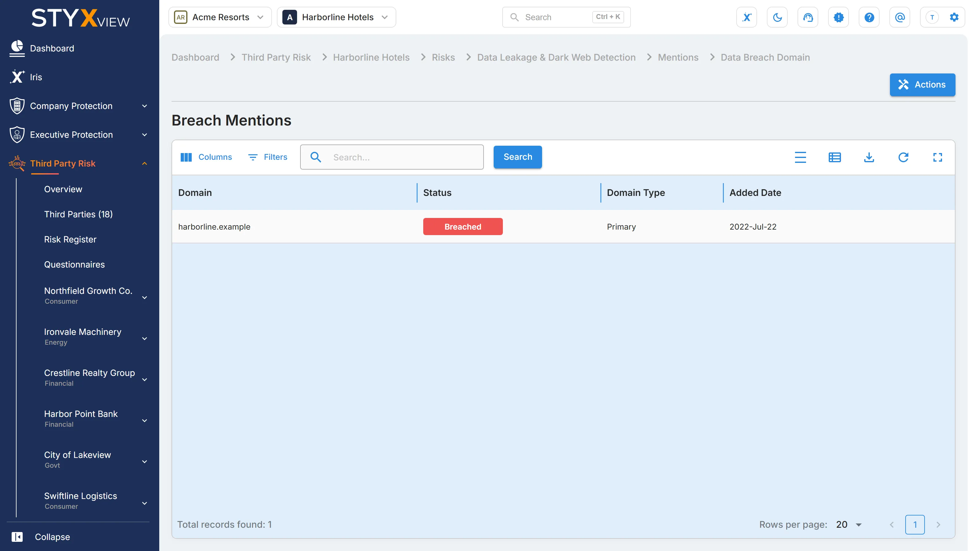The image size is (980, 551).
Task: Focus the table Search... input
Action: click(392, 157)
